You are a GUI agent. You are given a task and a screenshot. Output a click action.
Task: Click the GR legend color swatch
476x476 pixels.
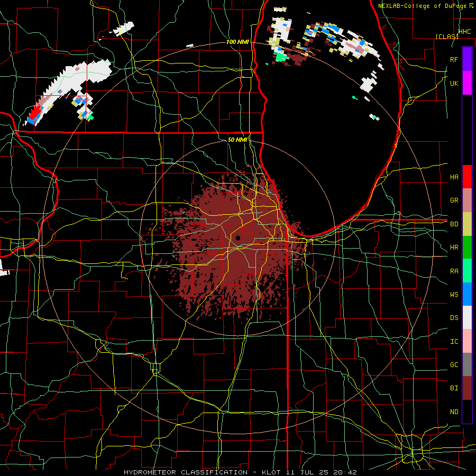[x=467, y=200]
